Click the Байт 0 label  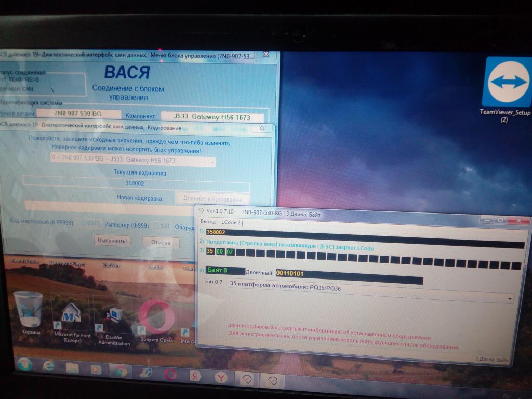[x=225, y=270]
